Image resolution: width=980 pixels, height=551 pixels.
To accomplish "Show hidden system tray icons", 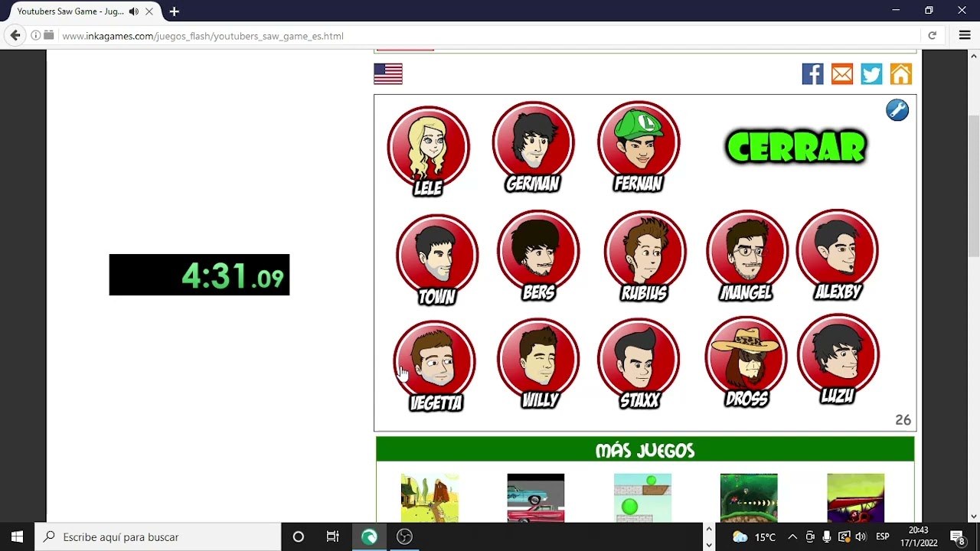I will 792,536.
